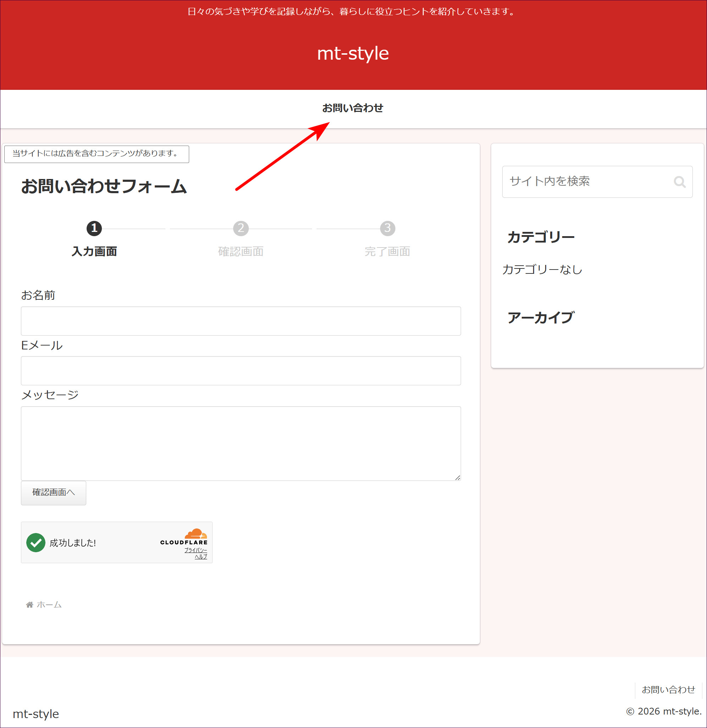Open Cloudflare プライバシー link
This screenshot has height=728, width=707.
(x=196, y=550)
